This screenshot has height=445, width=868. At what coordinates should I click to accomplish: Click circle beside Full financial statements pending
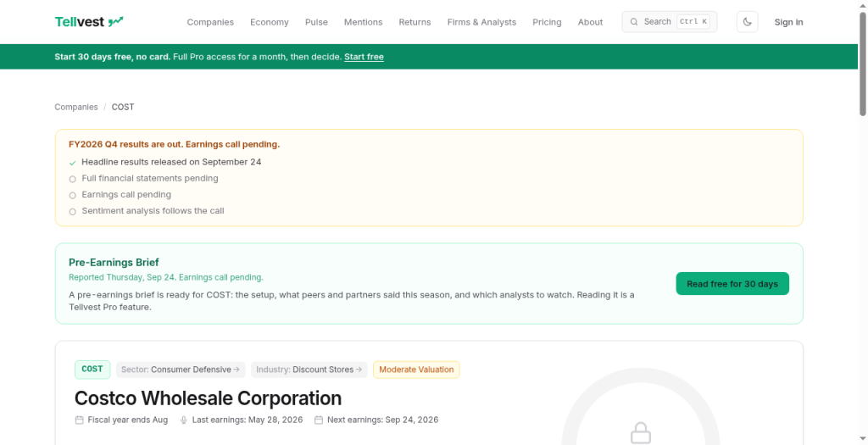pos(73,179)
